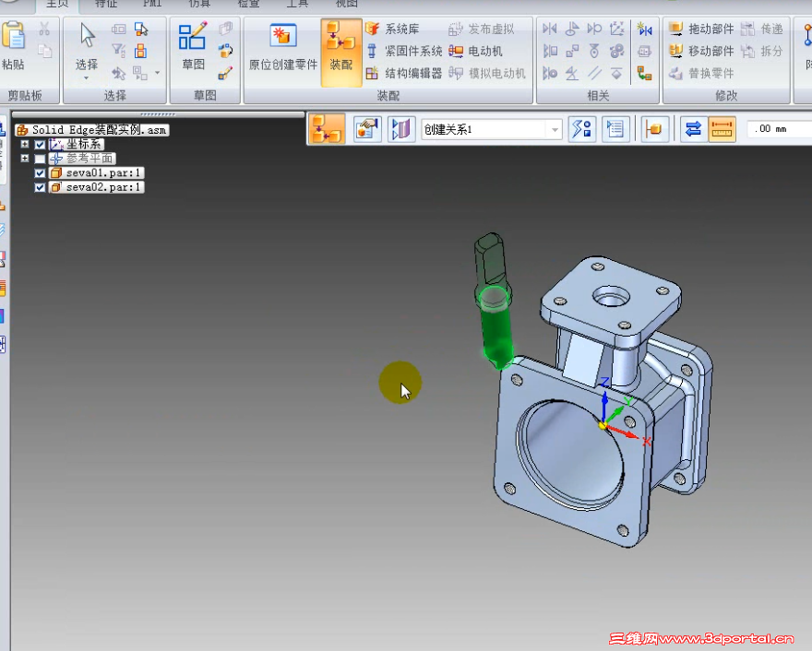Switch to the 特征 features ribbon tab
This screenshot has height=651, width=812.
click(x=106, y=4)
